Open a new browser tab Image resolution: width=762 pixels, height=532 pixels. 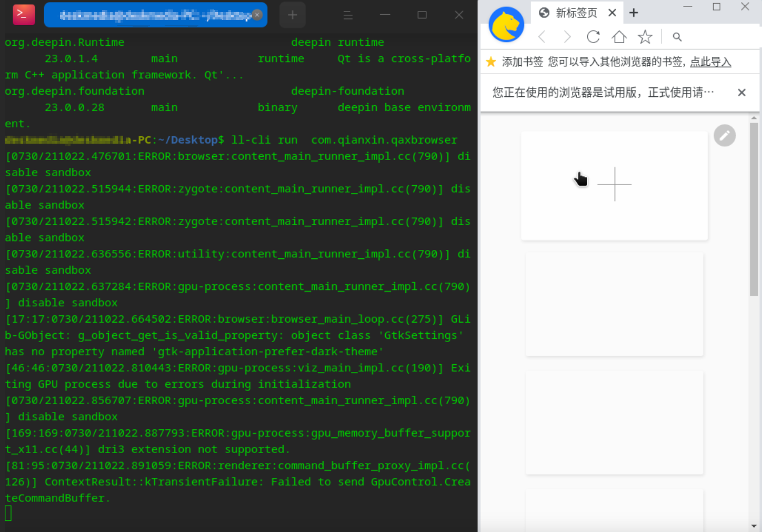coord(633,12)
